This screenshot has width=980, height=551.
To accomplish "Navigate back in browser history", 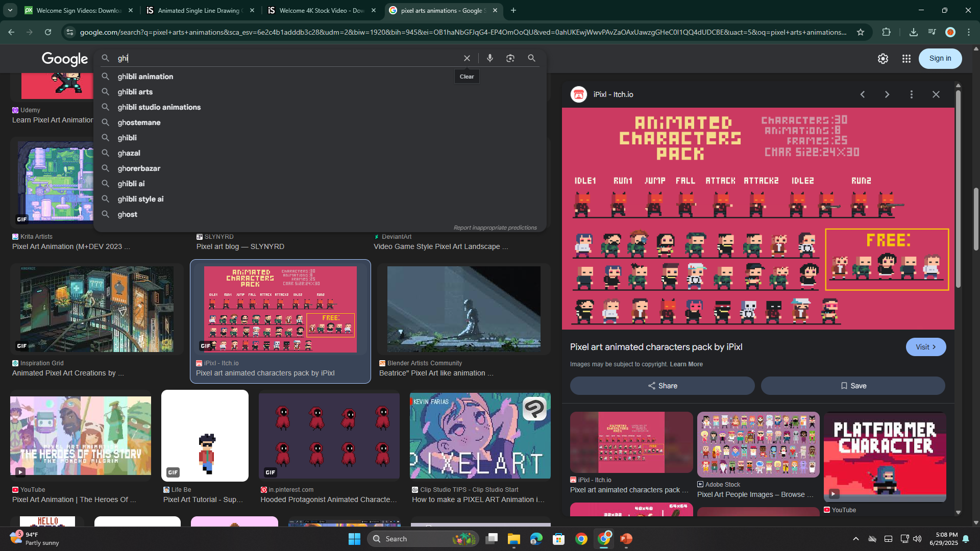I will 11,32.
